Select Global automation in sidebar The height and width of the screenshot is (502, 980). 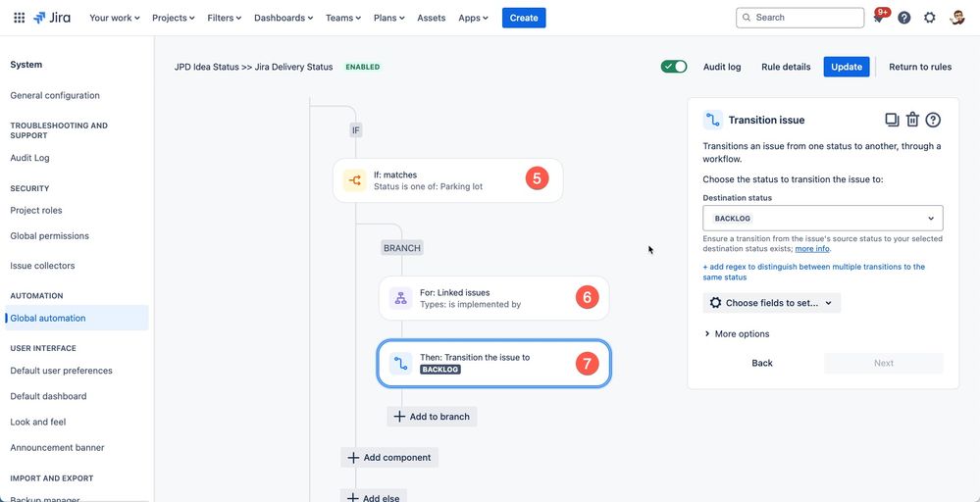coord(77,318)
